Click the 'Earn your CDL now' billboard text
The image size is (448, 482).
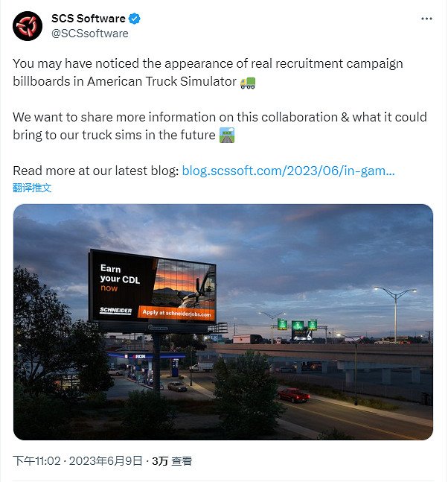pos(109,278)
